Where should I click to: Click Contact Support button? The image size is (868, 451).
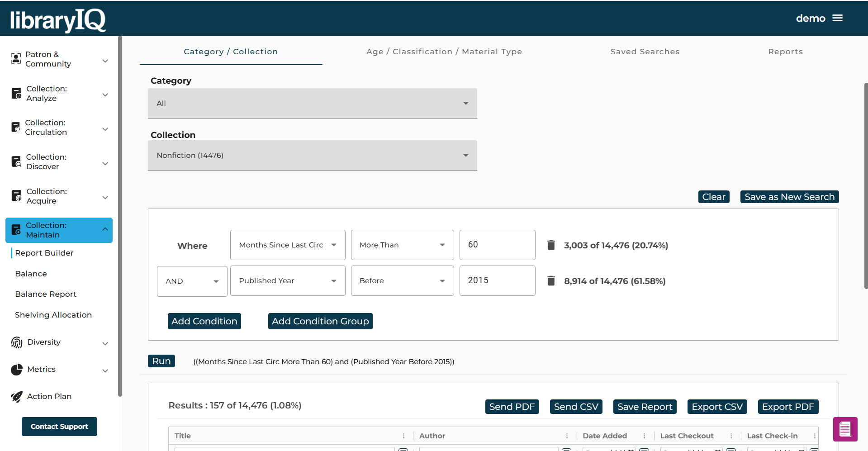point(59,427)
